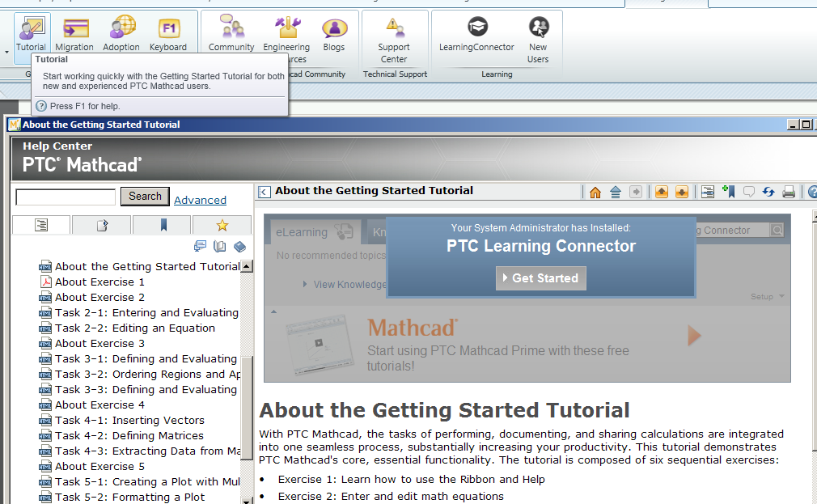The image size is (817, 504).
Task: Go to next topic orange down arrow
Action: tap(682, 193)
